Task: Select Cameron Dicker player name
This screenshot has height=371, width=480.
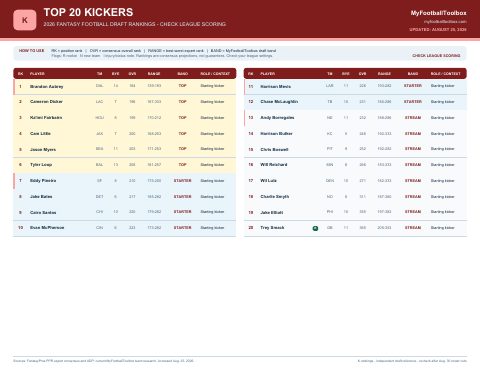Action: click(x=46, y=101)
